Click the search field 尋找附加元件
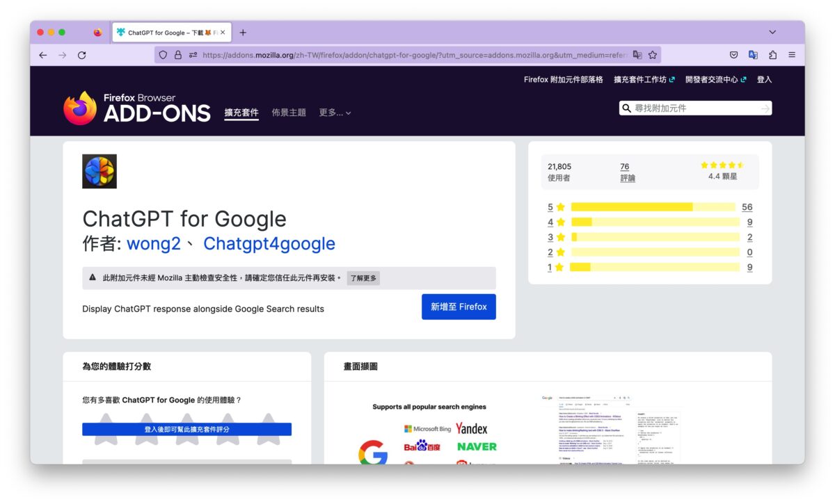Viewport: 835px width, 504px height. [x=695, y=108]
